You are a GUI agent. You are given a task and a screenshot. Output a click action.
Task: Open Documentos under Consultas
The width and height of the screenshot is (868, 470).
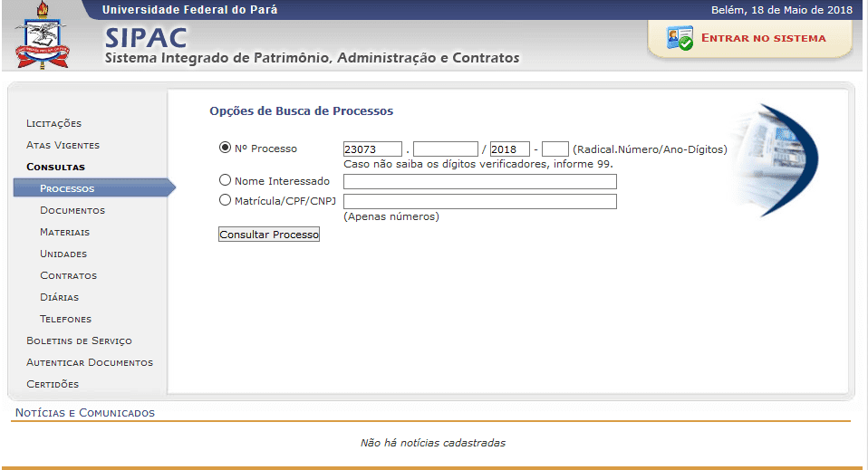click(72, 210)
